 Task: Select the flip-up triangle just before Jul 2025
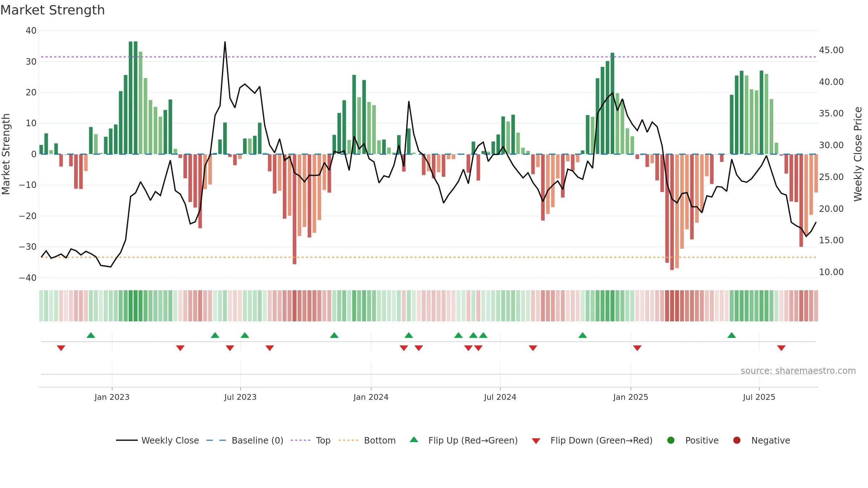tap(732, 335)
